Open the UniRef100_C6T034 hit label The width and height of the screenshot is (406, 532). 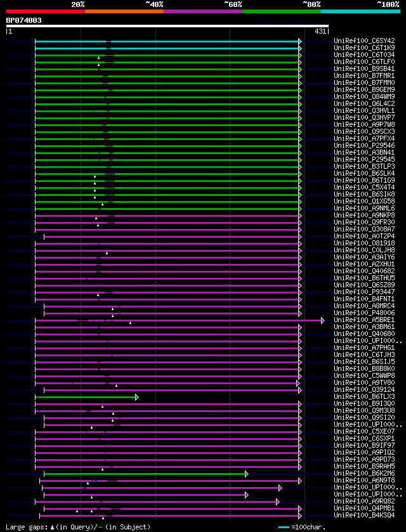point(364,55)
